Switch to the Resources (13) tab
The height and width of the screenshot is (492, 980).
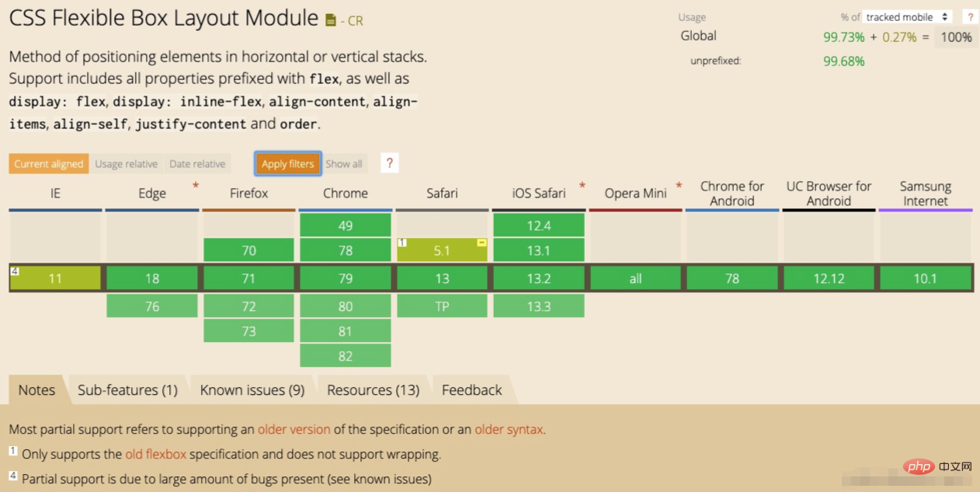pyautogui.click(x=373, y=390)
